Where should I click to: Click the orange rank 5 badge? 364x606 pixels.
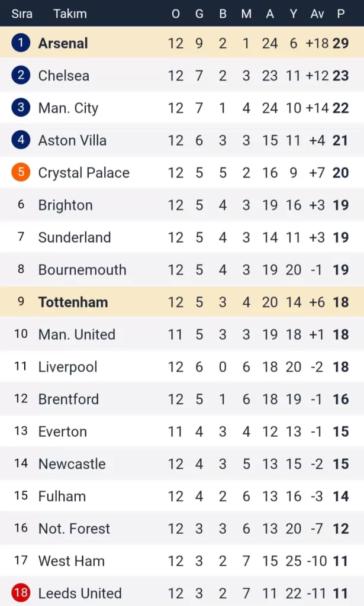click(x=21, y=173)
